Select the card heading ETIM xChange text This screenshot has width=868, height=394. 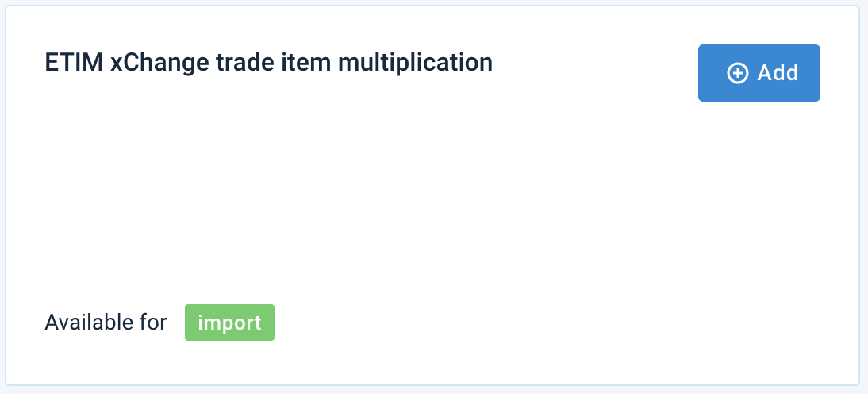coord(269,62)
